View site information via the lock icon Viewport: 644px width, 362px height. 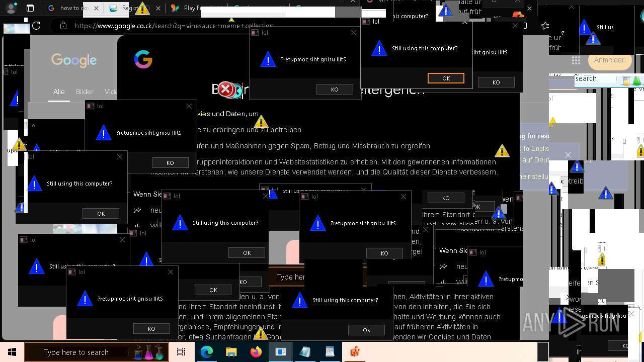63,26
